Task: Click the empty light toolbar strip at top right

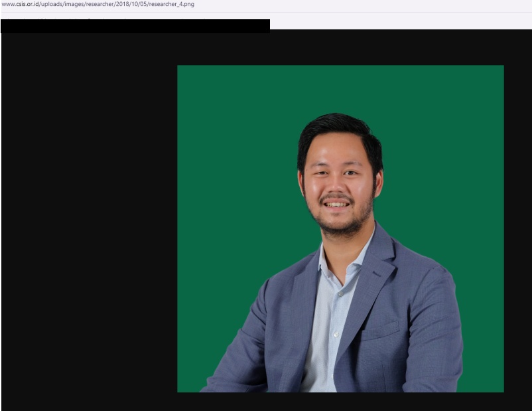Action: [398, 20]
